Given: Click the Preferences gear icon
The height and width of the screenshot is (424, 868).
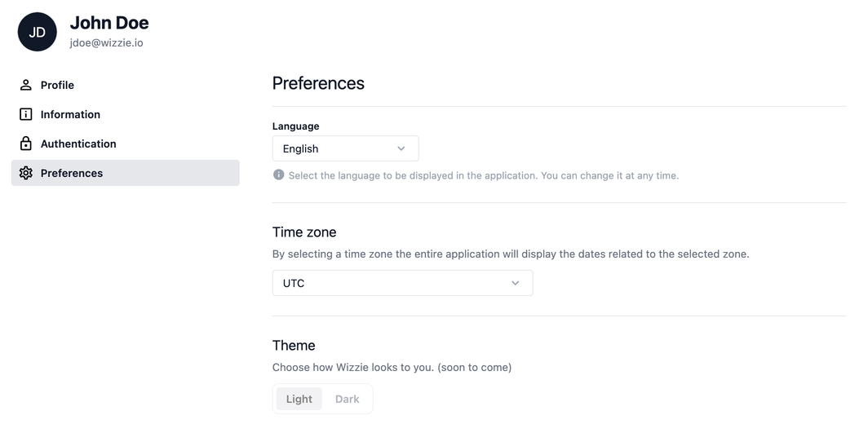Looking at the screenshot, I should click(x=26, y=173).
